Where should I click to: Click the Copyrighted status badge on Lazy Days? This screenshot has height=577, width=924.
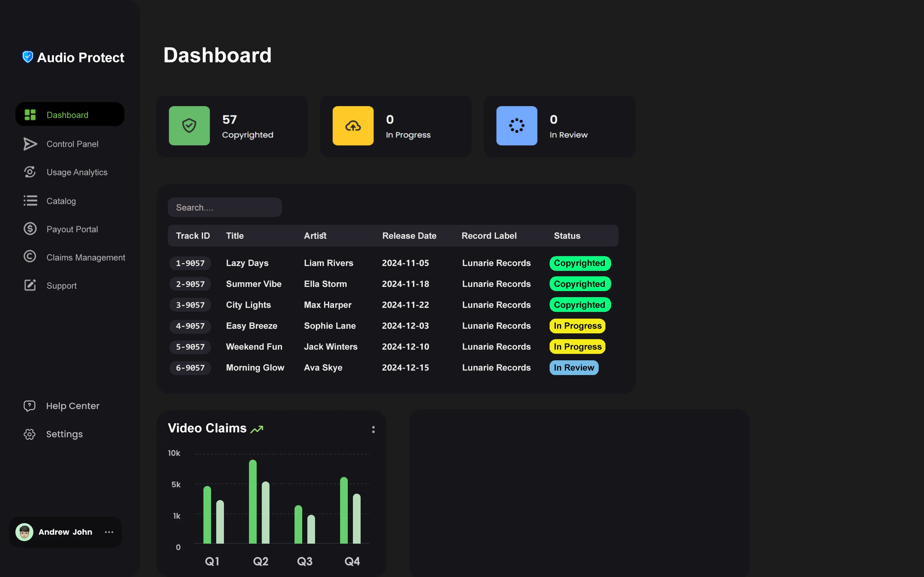point(579,263)
